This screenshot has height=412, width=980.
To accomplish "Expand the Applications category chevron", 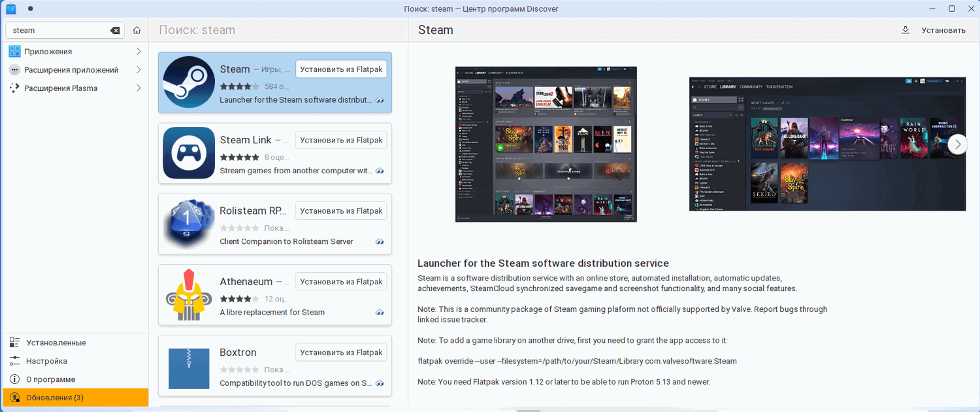I will coord(139,51).
